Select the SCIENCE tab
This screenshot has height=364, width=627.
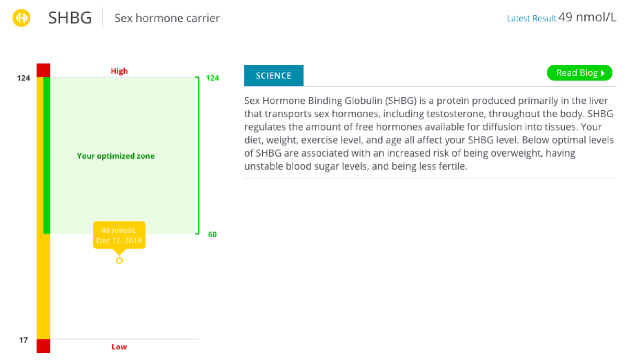[273, 76]
